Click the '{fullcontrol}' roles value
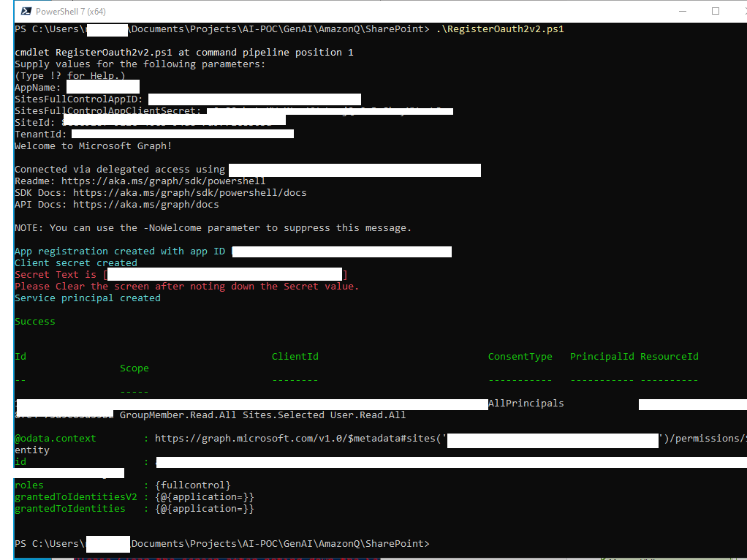This screenshot has height=560, width=747. coord(192,485)
